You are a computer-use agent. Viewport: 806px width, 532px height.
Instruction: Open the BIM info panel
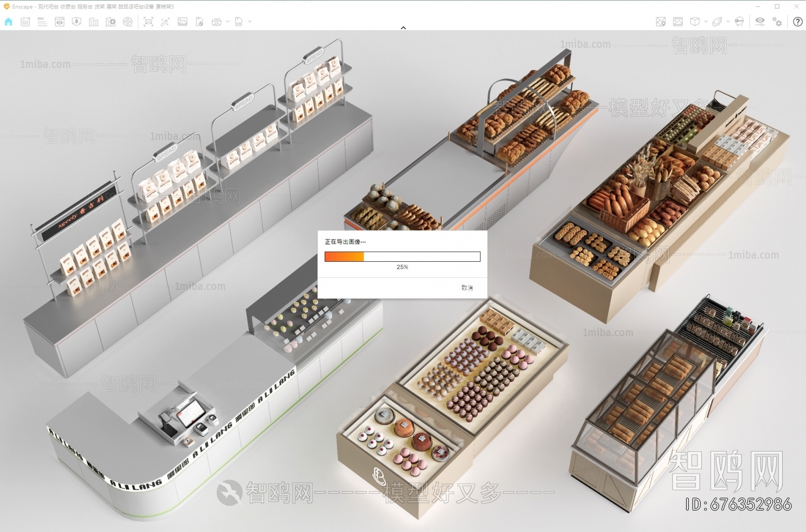[42, 22]
